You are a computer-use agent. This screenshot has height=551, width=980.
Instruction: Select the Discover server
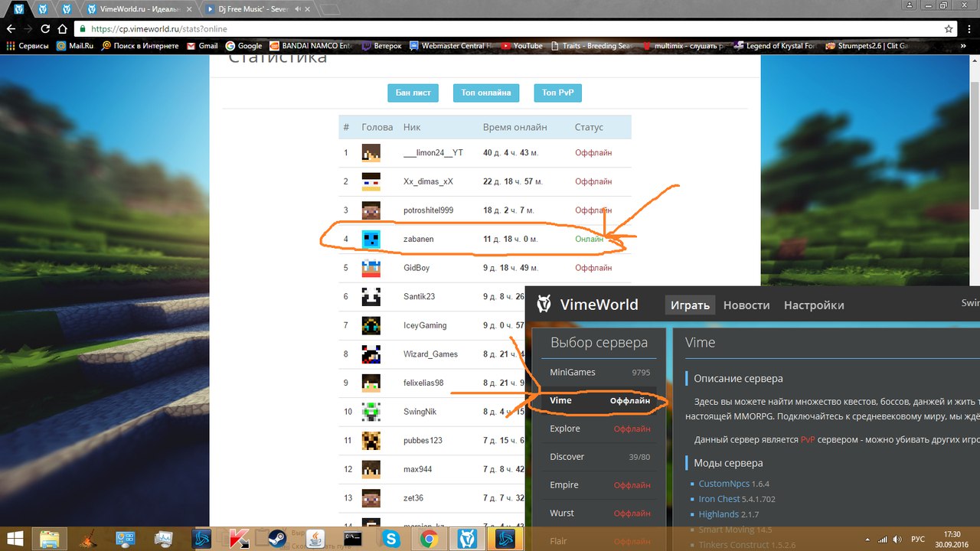(x=599, y=457)
